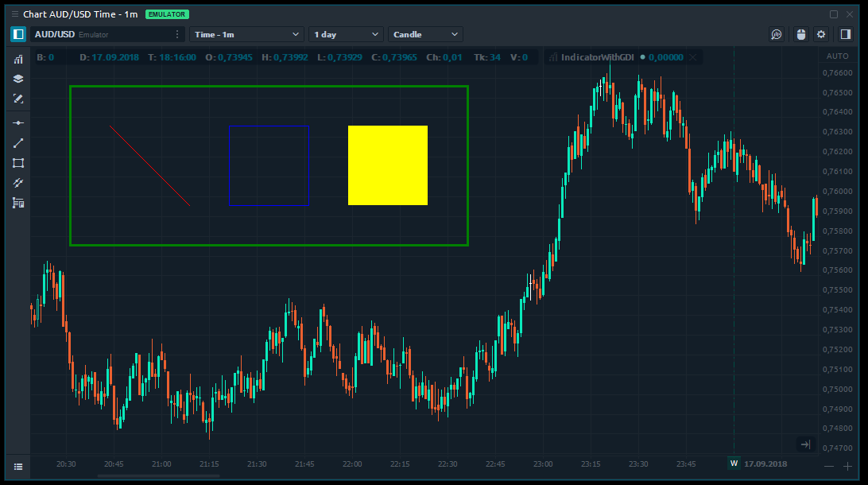Select the trend line drawing tool
Image resolution: width=868 pixels, height=485 pixels.
click(x=18, y=143)
